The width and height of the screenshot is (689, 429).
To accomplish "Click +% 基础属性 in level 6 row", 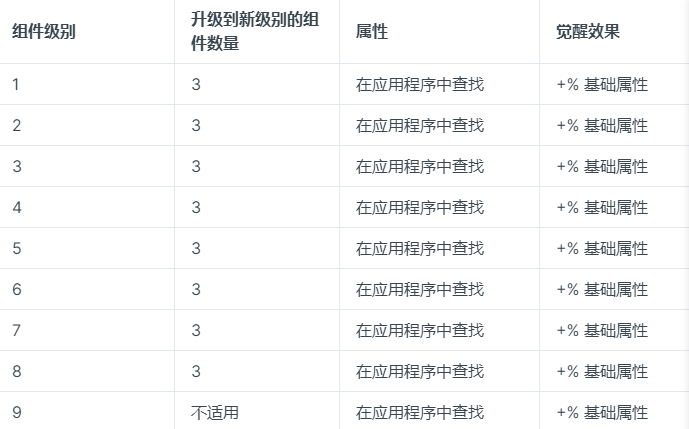I will pos(602,289).
